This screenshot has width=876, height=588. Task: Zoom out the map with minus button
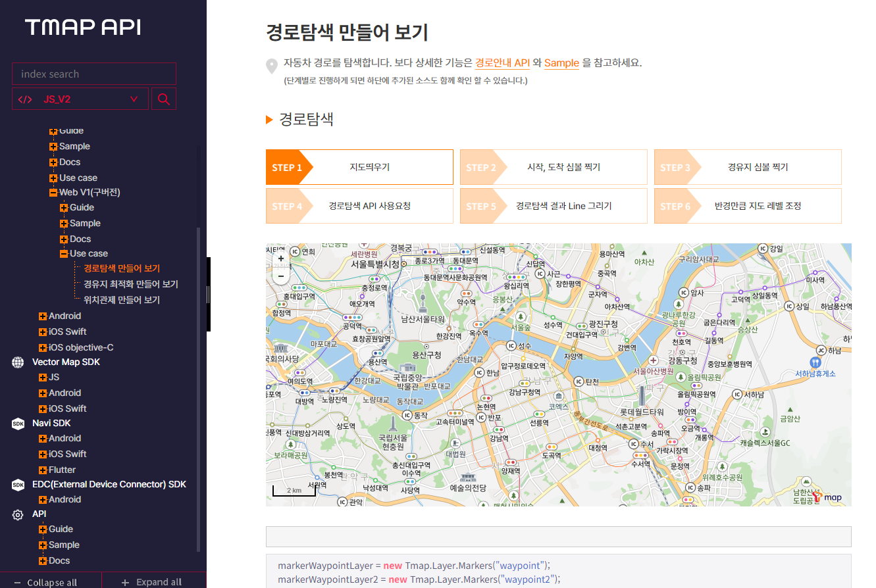pos(281,276)
